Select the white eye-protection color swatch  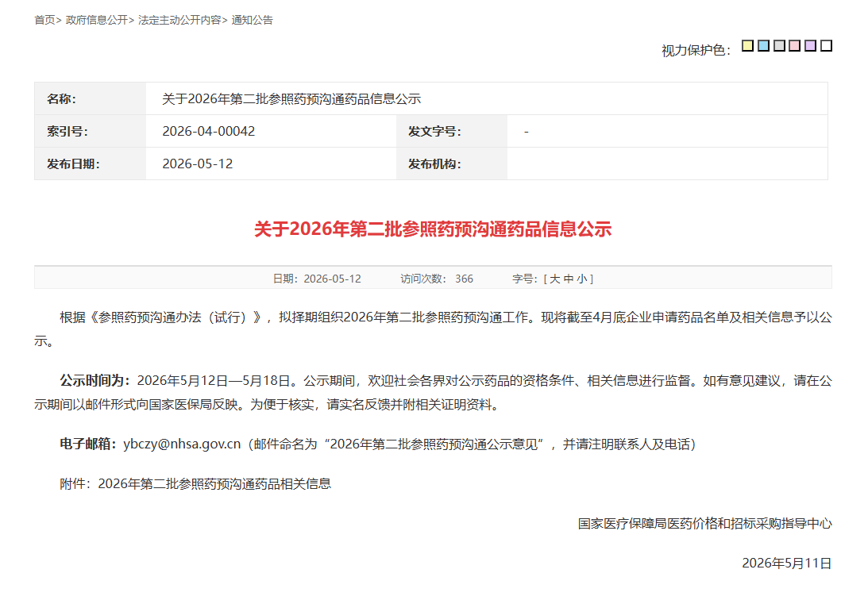(x=827, y=45)
